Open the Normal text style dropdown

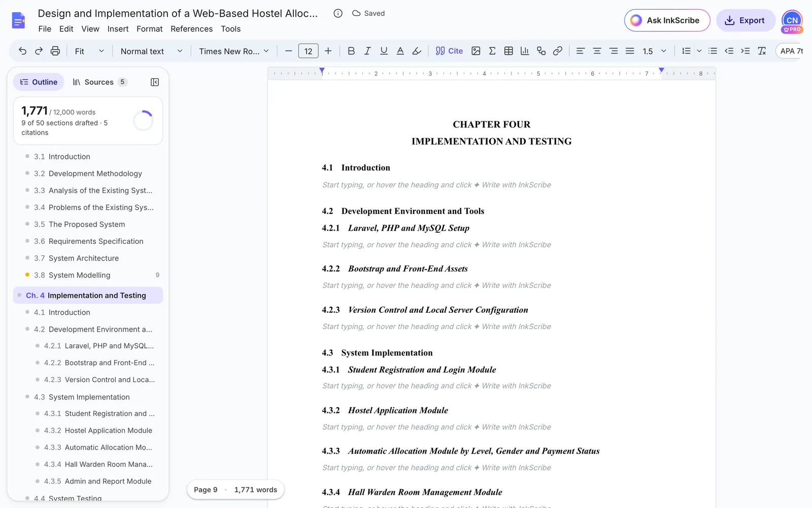[x=151, y=51]
